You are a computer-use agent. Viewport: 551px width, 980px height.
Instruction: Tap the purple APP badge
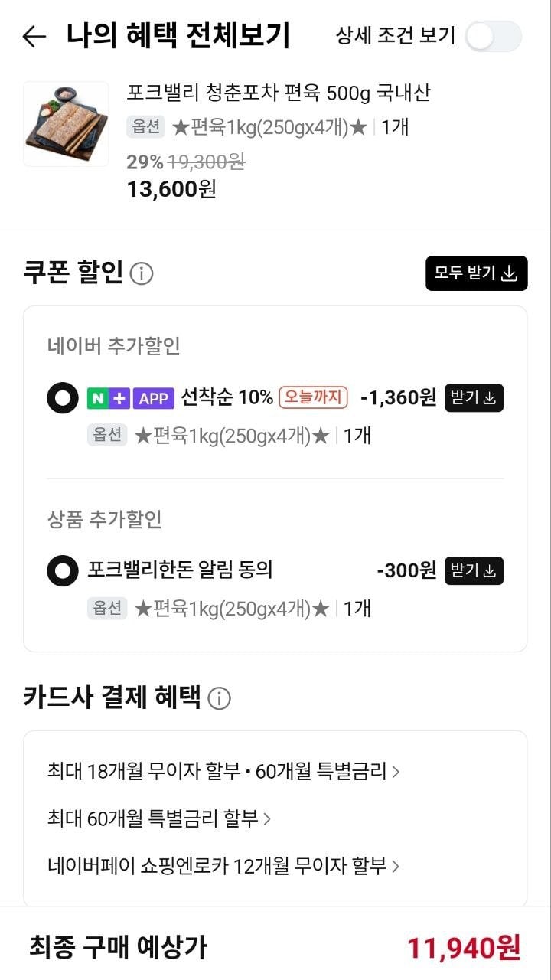point(153,398)
